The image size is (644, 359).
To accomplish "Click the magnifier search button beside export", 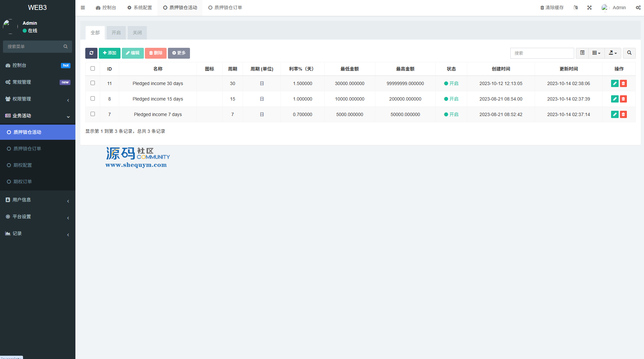I will (629, 53).
